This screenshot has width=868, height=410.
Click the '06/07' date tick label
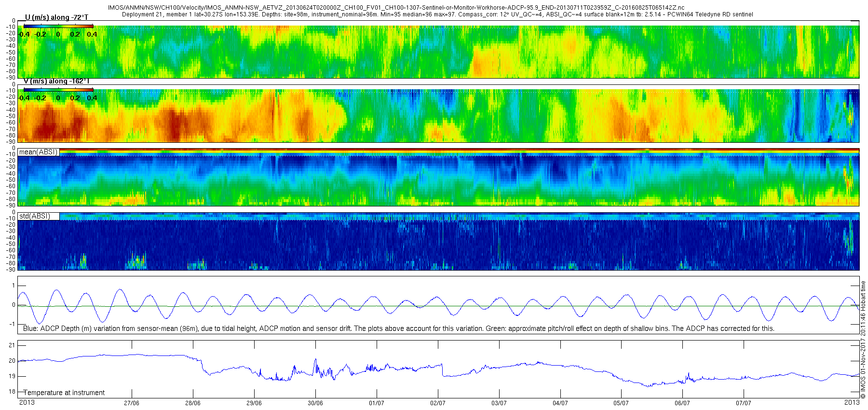point(682,403)
